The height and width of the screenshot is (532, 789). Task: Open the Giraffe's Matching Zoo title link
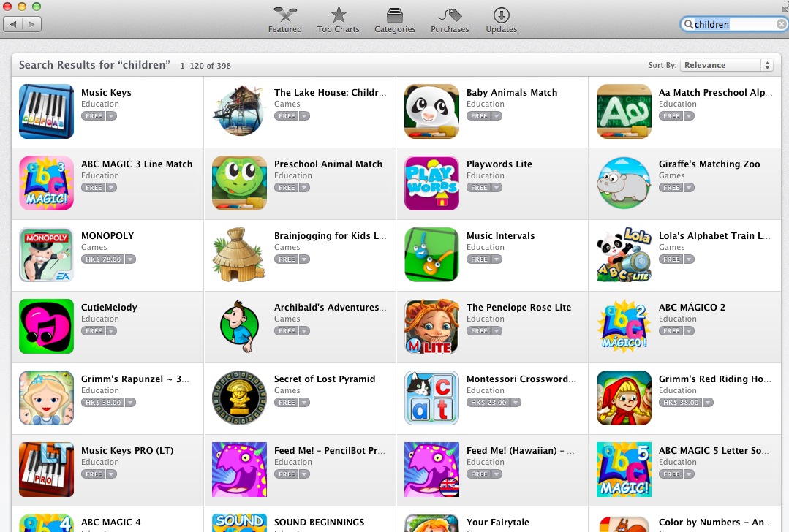pyautogui.click(x=709, y=164)
